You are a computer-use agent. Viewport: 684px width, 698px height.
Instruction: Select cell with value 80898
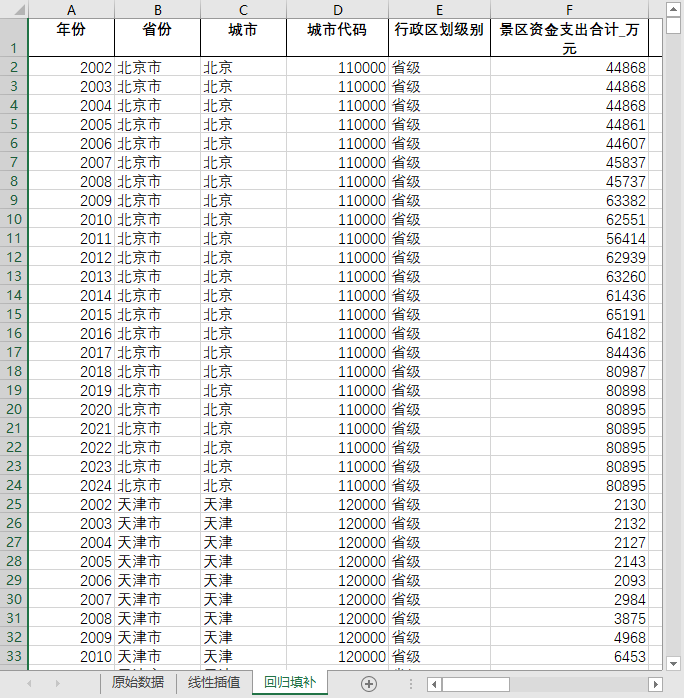point(570,390)
